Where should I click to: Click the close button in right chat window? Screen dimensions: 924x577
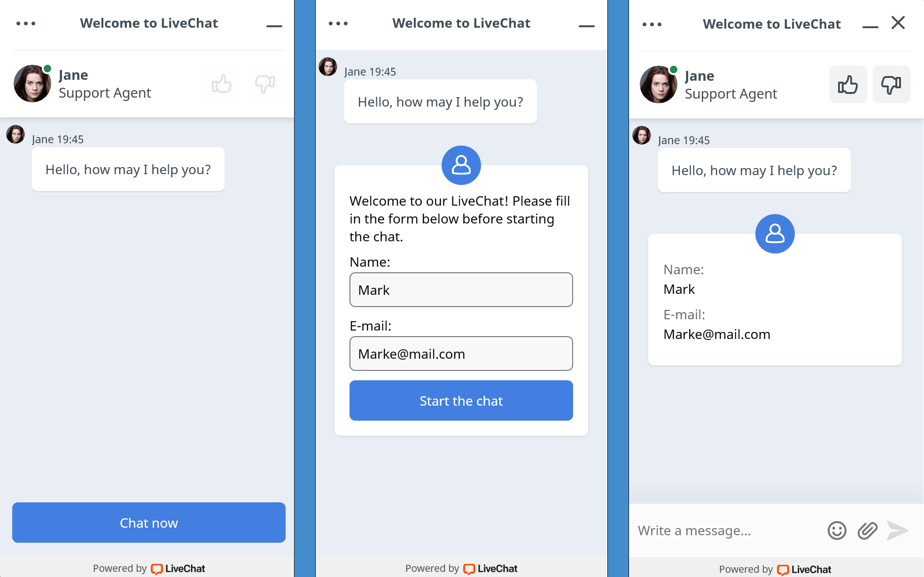click(x=898, y=23)
